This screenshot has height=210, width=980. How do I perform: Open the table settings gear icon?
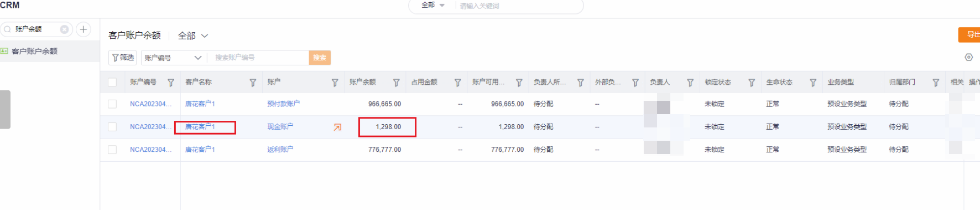tap(968, 57)
